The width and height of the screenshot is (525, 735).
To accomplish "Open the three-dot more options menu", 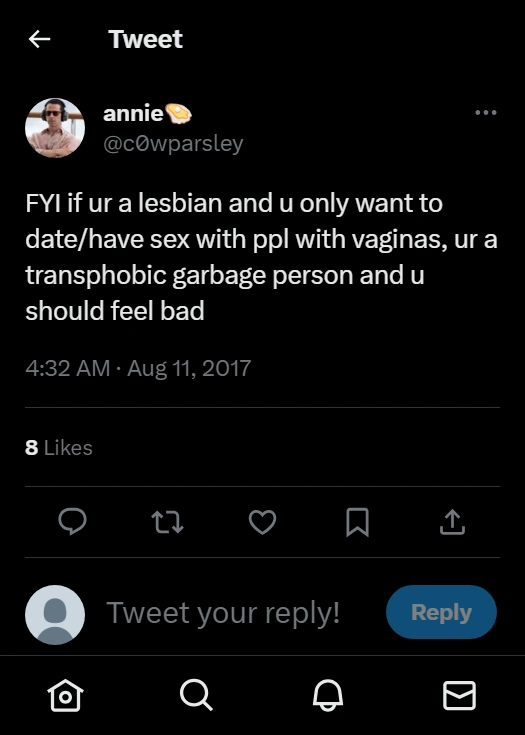I will [486, 112].
